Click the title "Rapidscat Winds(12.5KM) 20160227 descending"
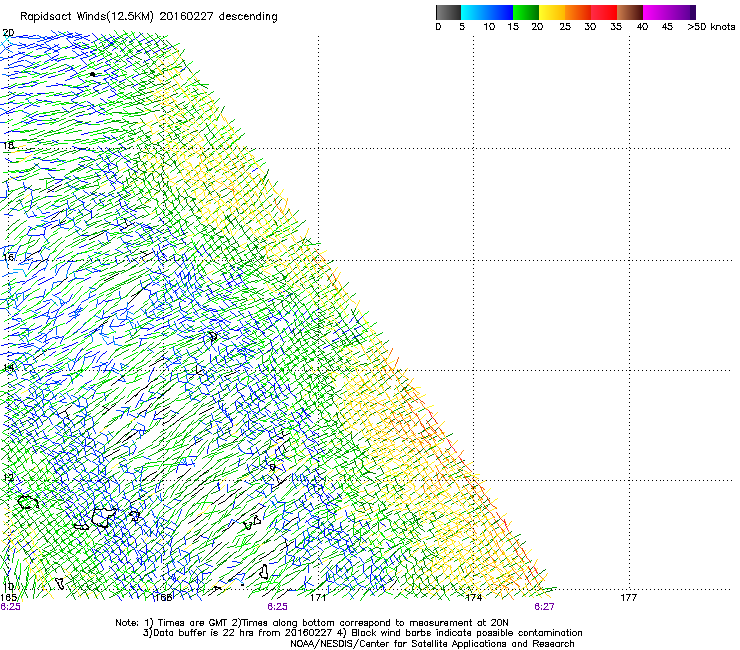 [149, 17]
